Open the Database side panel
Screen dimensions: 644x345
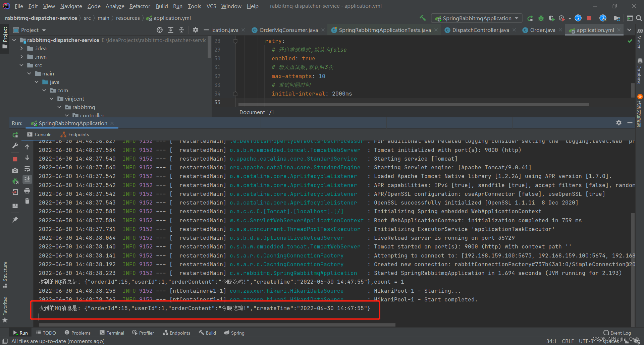coord(639,71)
